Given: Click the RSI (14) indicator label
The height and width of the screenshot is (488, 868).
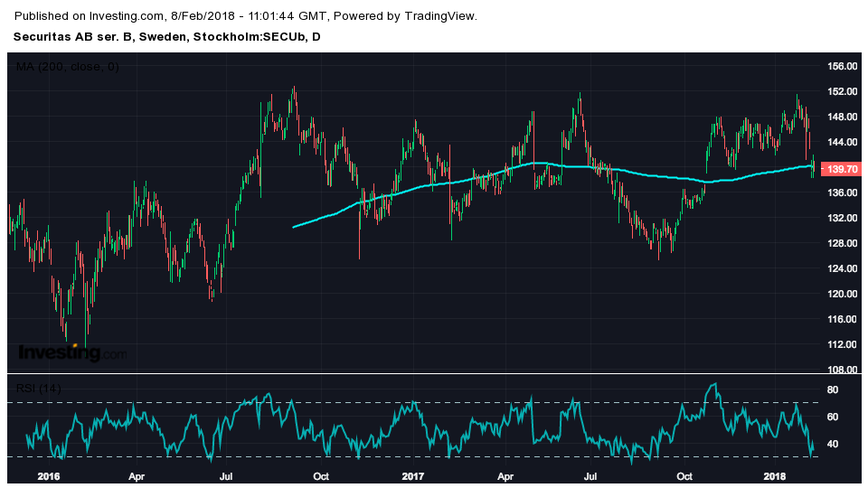Looking at the screenshot, I should (x=38, y=389).
